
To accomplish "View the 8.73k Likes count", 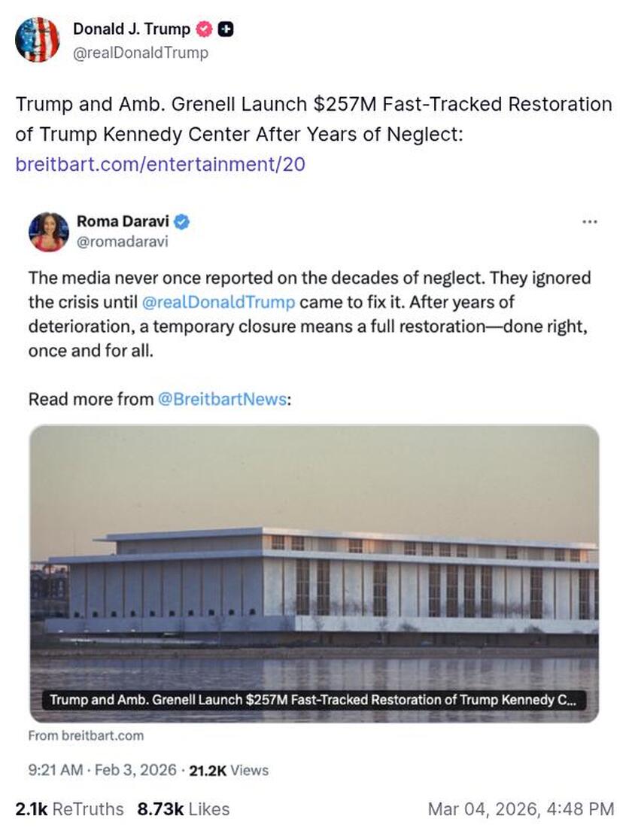I will pyautogui.click(x=183, y=809).
